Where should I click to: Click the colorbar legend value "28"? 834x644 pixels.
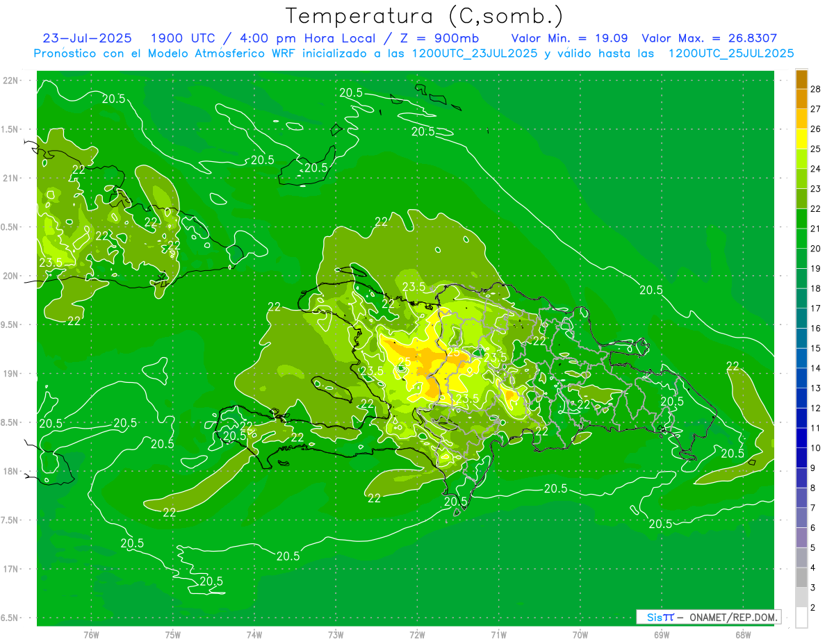click(816, 89)
